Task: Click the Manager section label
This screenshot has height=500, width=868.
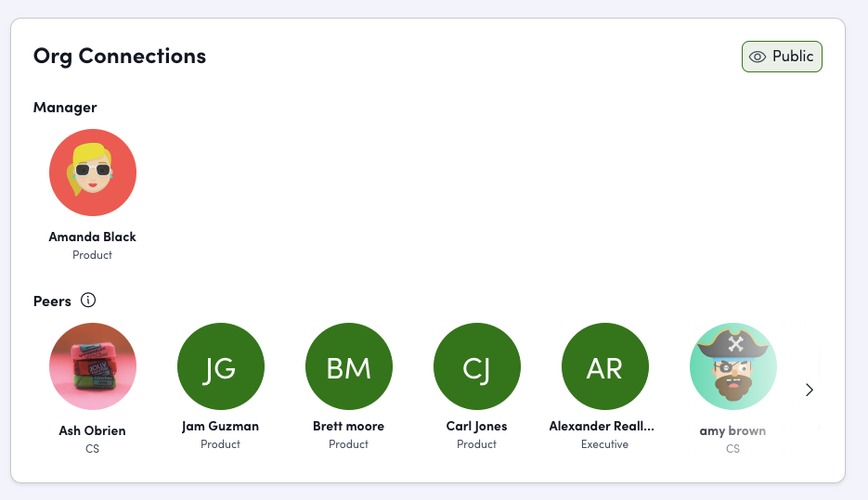Action: (65, 108)
